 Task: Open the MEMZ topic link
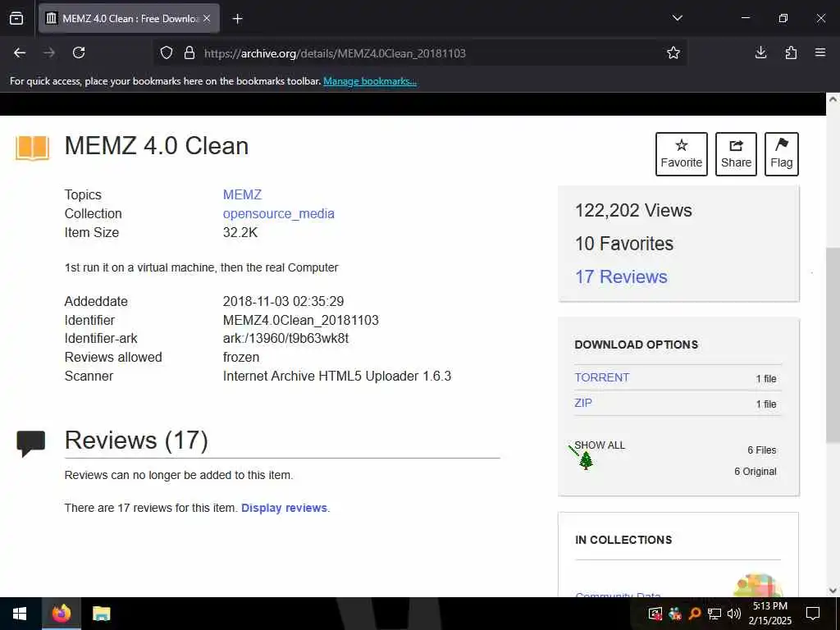[x=242, y=194]
